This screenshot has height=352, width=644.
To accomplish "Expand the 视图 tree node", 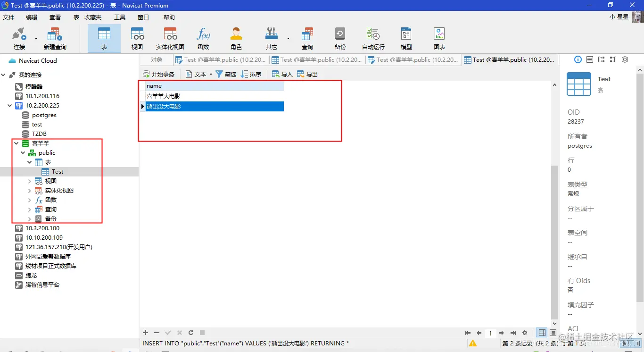I will point(30,181).
